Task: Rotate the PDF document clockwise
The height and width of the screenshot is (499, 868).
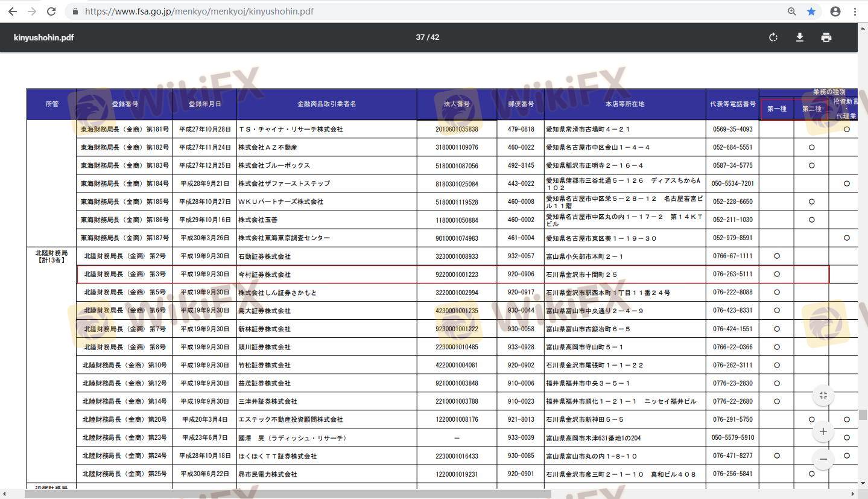Action: coord(773,37)
